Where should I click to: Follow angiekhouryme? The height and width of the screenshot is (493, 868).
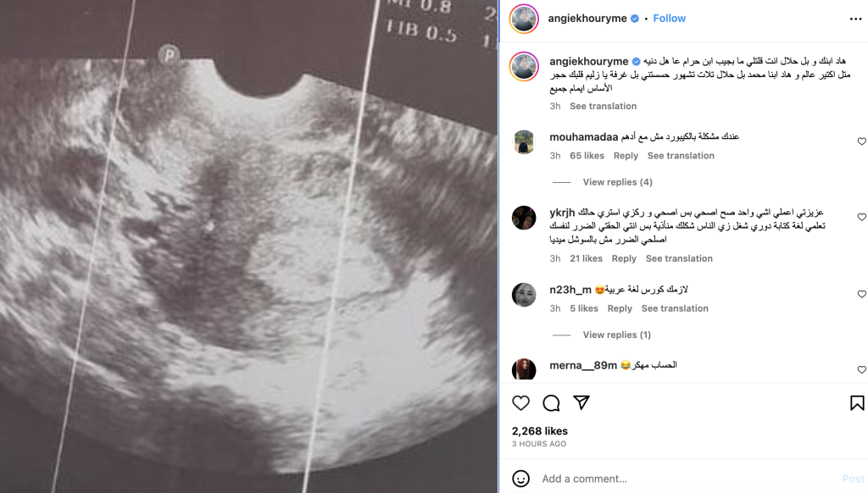(x=669, y=19)
